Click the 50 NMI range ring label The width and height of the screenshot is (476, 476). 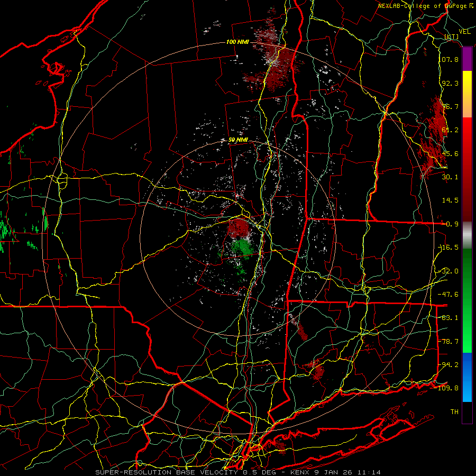point(238,140)
